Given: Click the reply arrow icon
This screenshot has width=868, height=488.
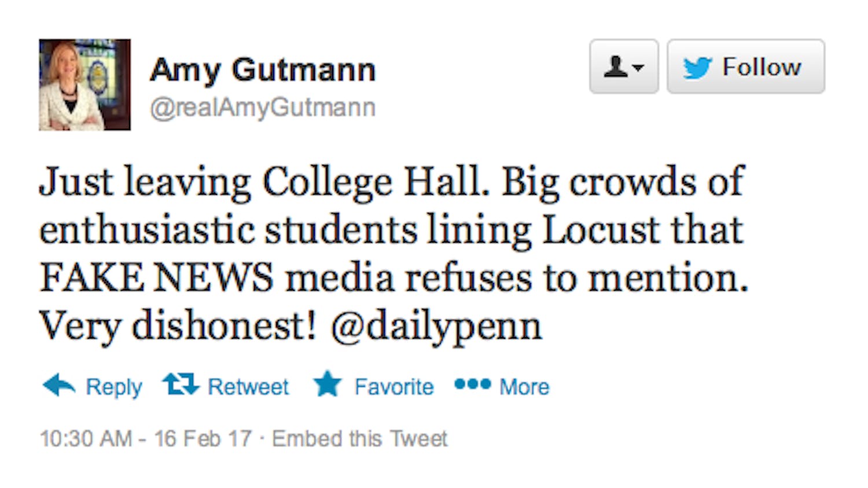Looking at the screenshot, I should click(59, 385).
